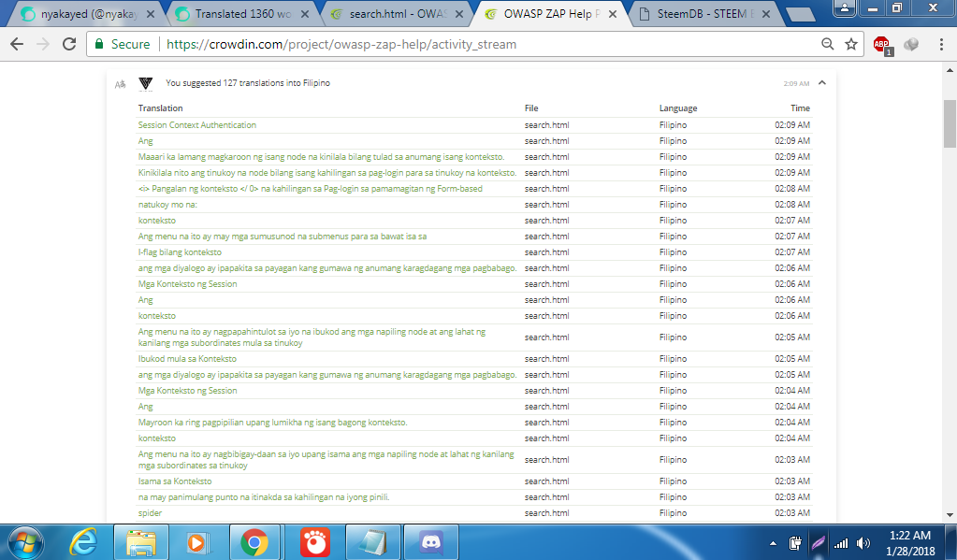Viewport: 957px width, 560px height.
Task: Click search.html in Session Context Authentication row
Action: click(547, 124)
